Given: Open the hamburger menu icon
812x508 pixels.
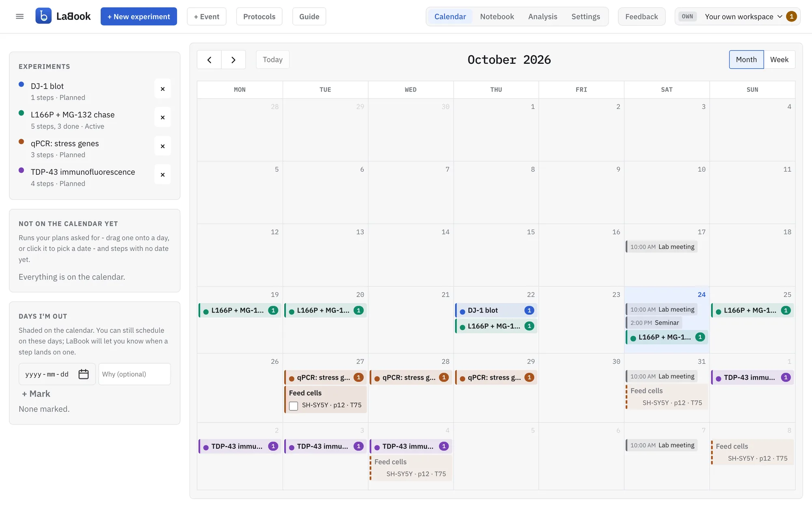Looking at the screenshot, I should pyautogui.click(x=19, y=16).
